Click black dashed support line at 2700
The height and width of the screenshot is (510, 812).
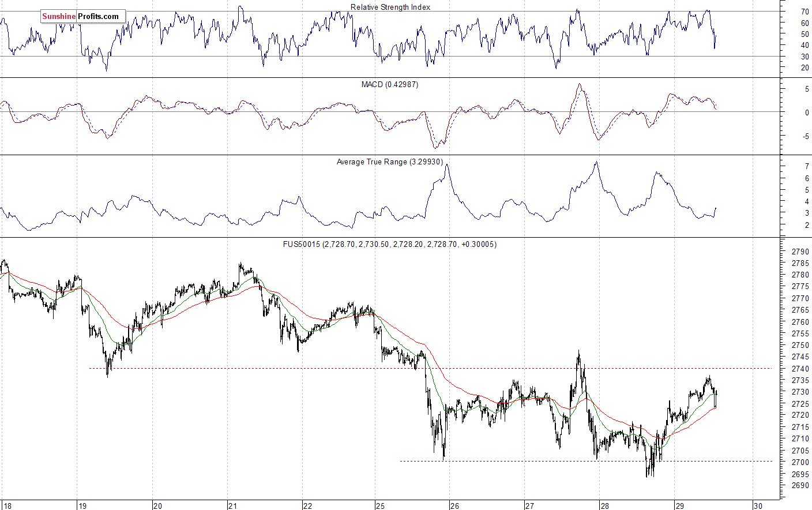coord(586,461)
